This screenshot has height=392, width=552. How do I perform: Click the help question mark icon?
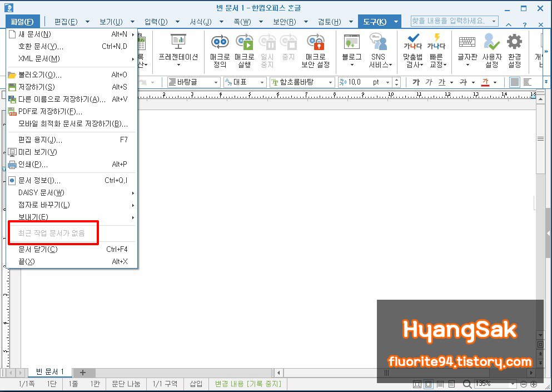click(525, 24)
